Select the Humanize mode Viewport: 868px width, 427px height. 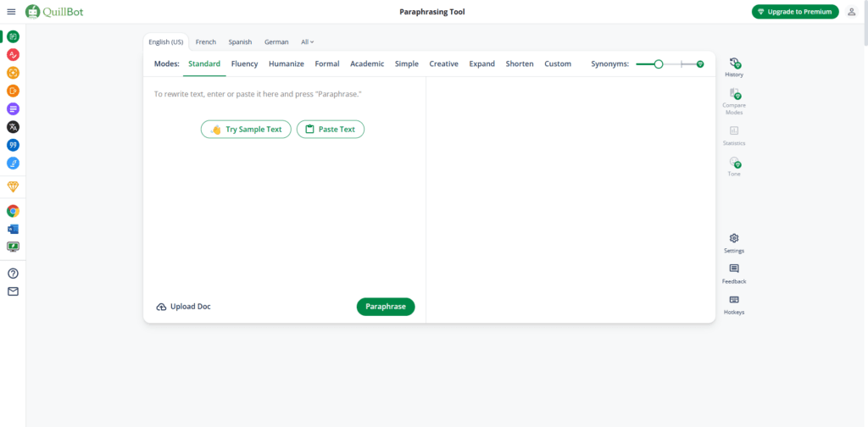(x=287, y=64)
